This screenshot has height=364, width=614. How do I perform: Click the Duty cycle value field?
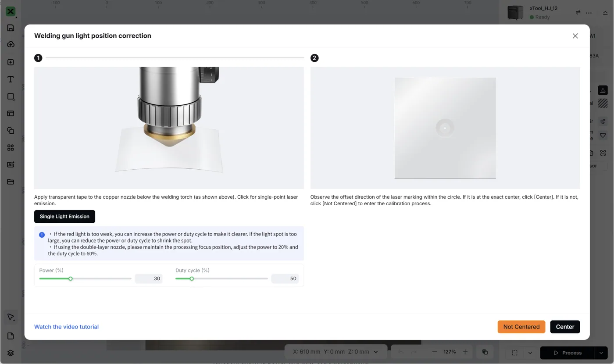[285, 278]
